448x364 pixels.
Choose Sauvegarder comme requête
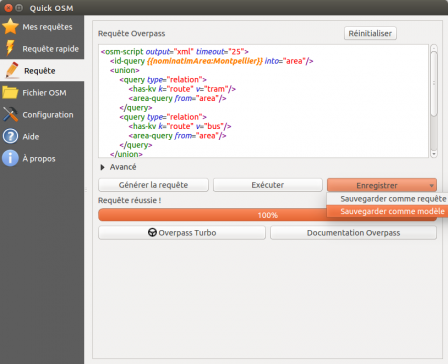[388, 199]
